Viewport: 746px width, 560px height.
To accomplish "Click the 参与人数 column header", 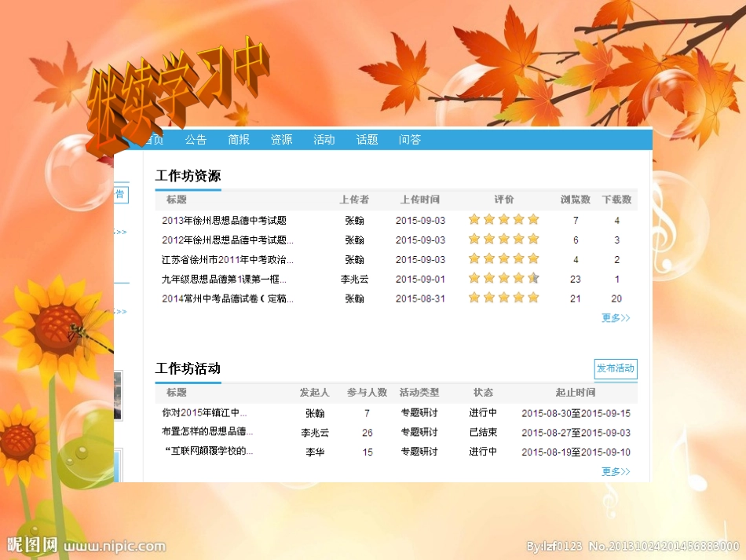I will tap(367, 393).
